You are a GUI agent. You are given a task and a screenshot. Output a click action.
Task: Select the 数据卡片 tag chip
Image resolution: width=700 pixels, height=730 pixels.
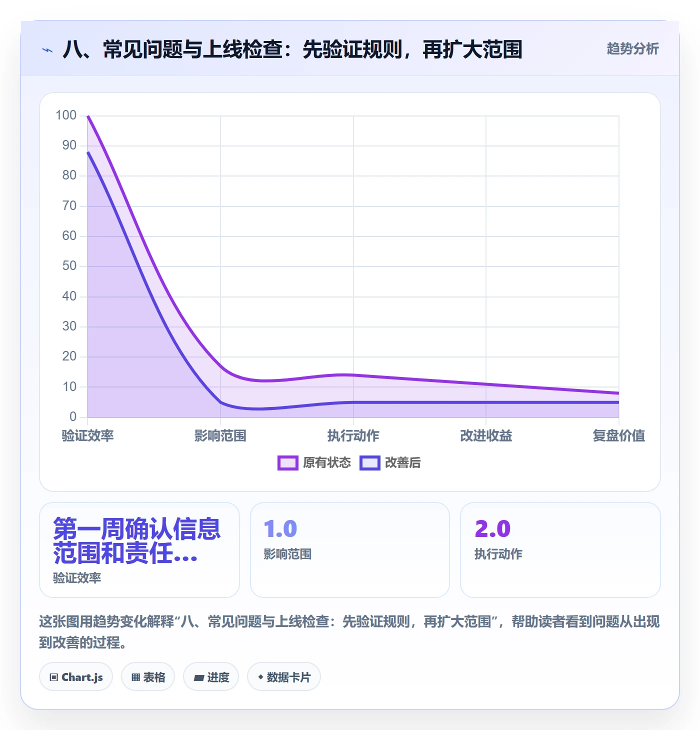point(284,677)
